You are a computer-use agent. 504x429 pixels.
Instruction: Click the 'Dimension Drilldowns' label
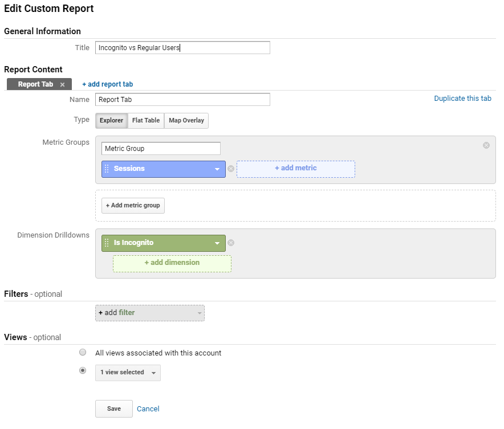(x=54, y=235)
